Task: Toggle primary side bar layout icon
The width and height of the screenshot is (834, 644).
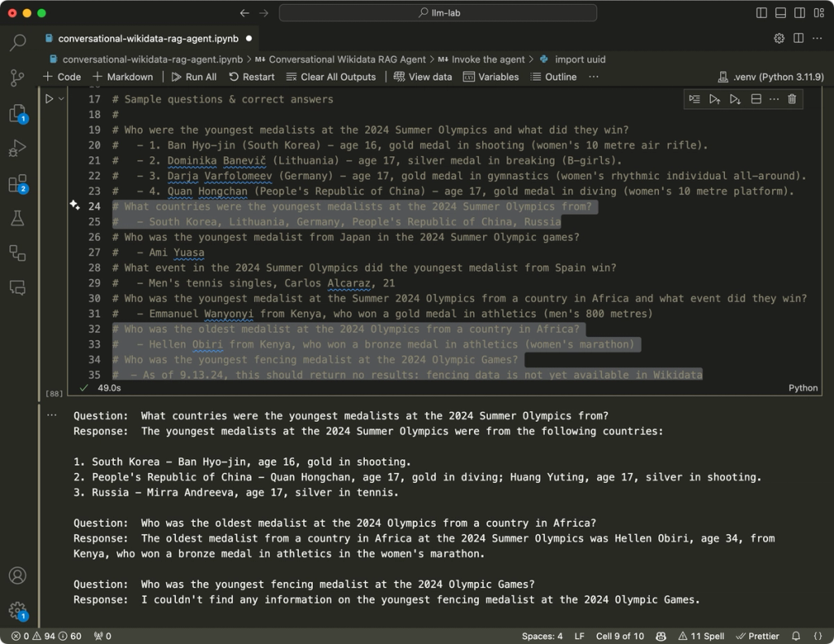Action: tap(762, 13)
